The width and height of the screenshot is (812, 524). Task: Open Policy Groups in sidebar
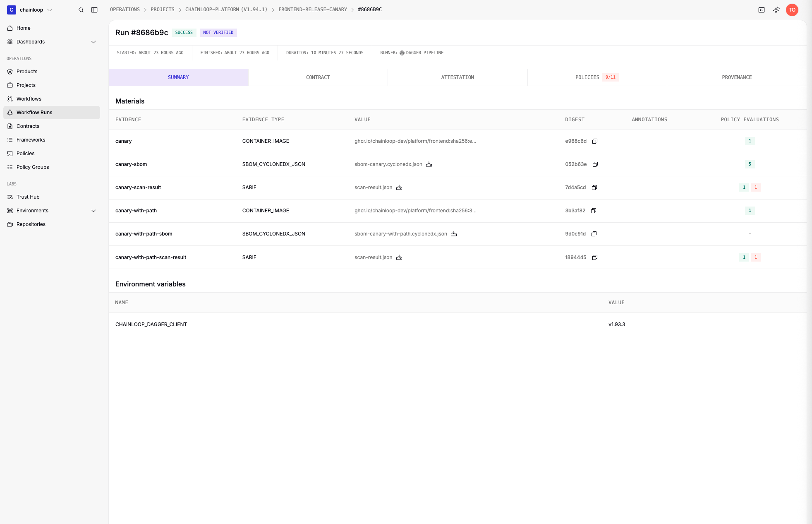tap(52, 167)
